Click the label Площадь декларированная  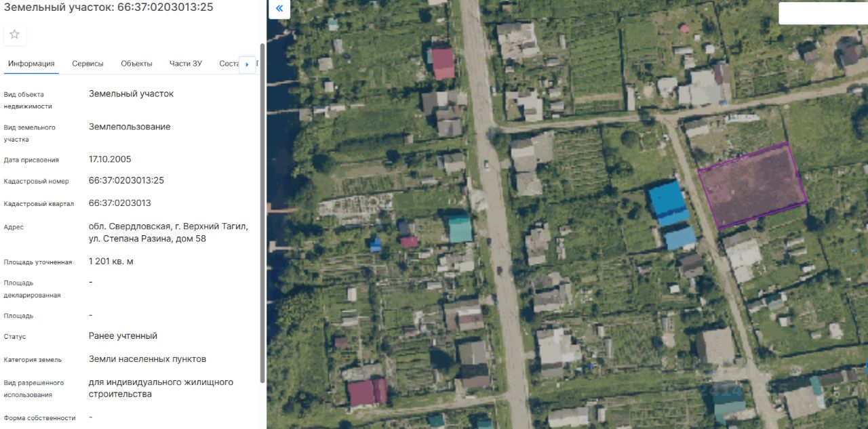[32, 289]
